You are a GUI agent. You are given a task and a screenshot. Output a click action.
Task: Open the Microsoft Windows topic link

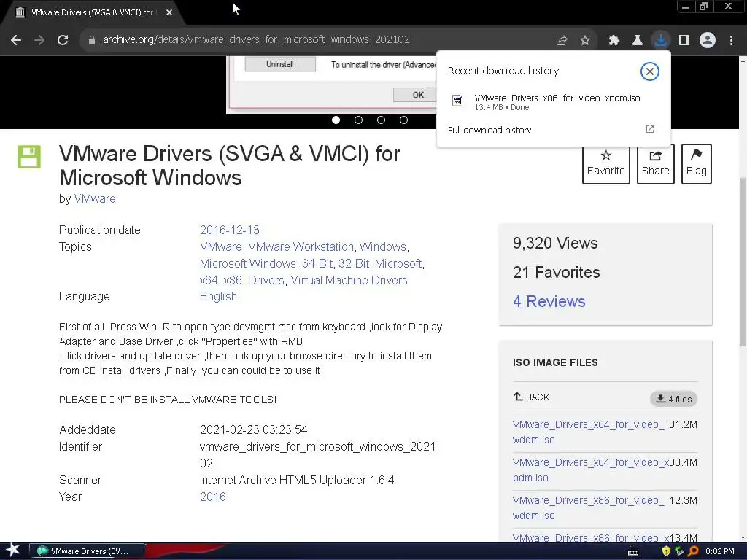tap(248, 263)
